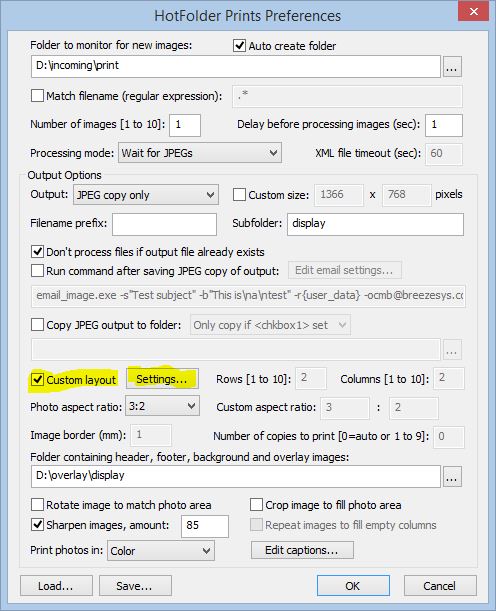Expand the Print photos in dropdown
This screenshot has width=496, height=611.
pyautogui.click(x=161, y=550)
